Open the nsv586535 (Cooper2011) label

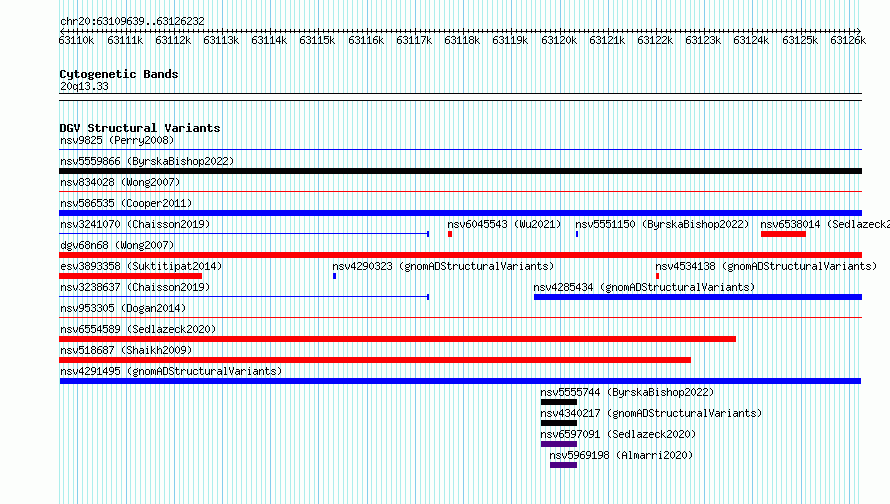126,203
